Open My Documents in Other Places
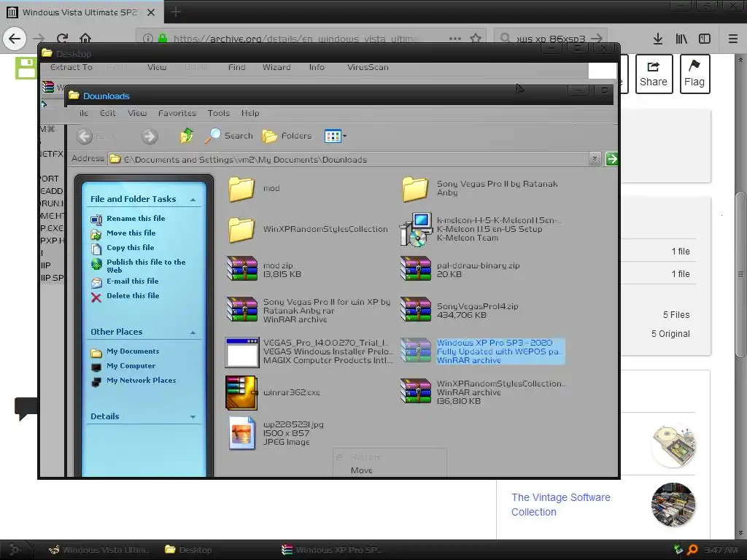Screen dimensions: 747x560 click(133, 351)
